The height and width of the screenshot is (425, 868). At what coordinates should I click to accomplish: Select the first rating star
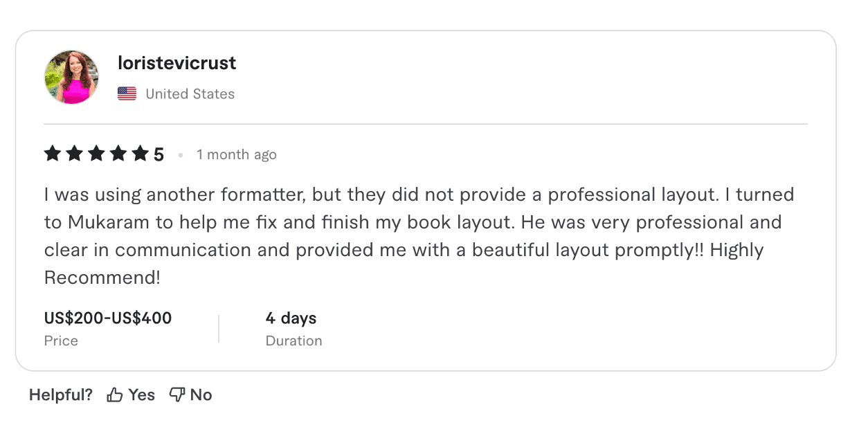(x=52, y=154)
